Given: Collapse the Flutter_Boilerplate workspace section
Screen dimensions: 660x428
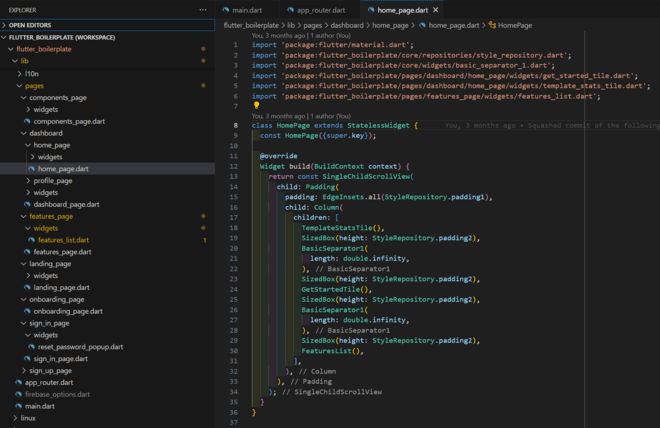Looking at the screenshot, I should tap(107, 37).
